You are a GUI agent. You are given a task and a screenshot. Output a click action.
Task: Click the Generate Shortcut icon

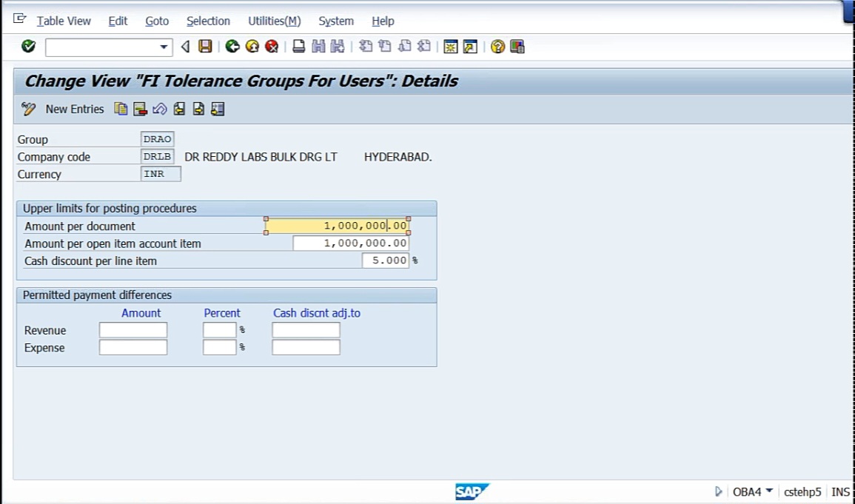470,47
